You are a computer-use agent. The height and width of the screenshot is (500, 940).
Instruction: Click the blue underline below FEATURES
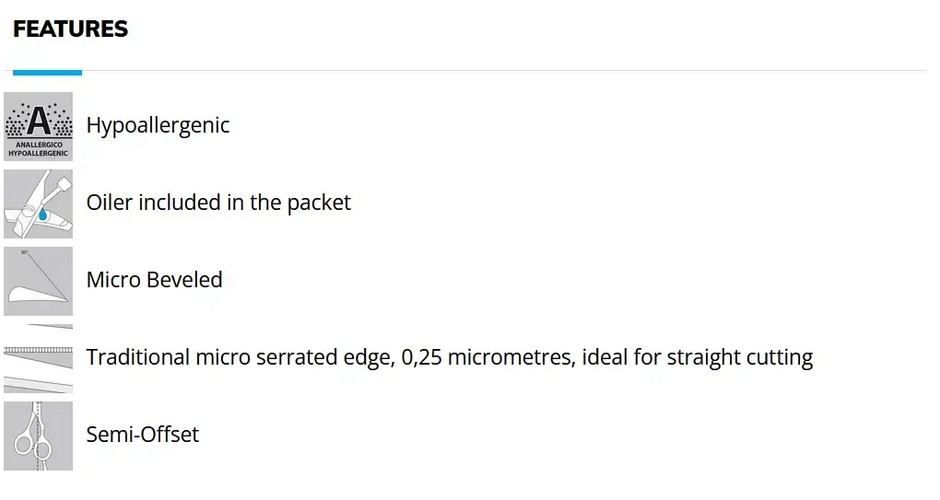(x=47, y=72)
